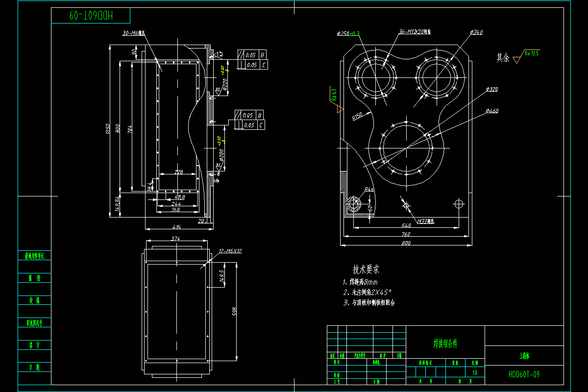Select the upper 0.05 B parallelism tolerance frame

[x=252, y=55]
